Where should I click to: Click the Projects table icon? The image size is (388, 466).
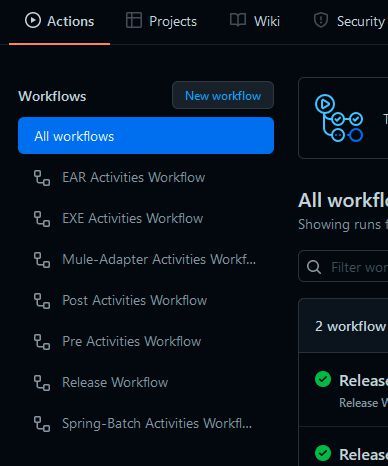[134, 20]
